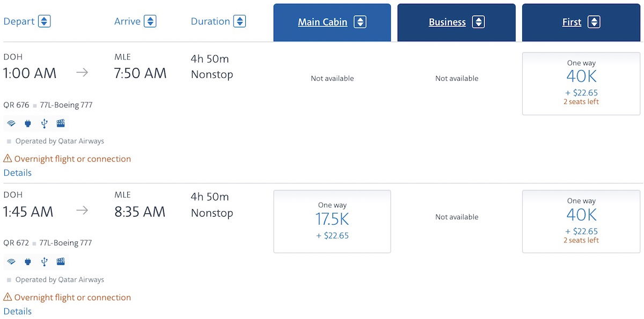This screenshot has width=644, height=319.
Task: Click the entertainment icon for QR 676
Action: (x=61, y=124)
